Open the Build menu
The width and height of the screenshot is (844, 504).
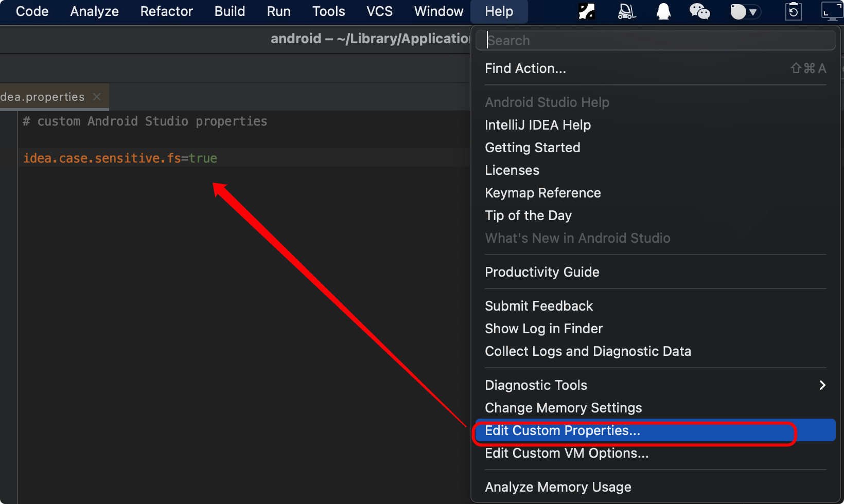pos(230,11)
